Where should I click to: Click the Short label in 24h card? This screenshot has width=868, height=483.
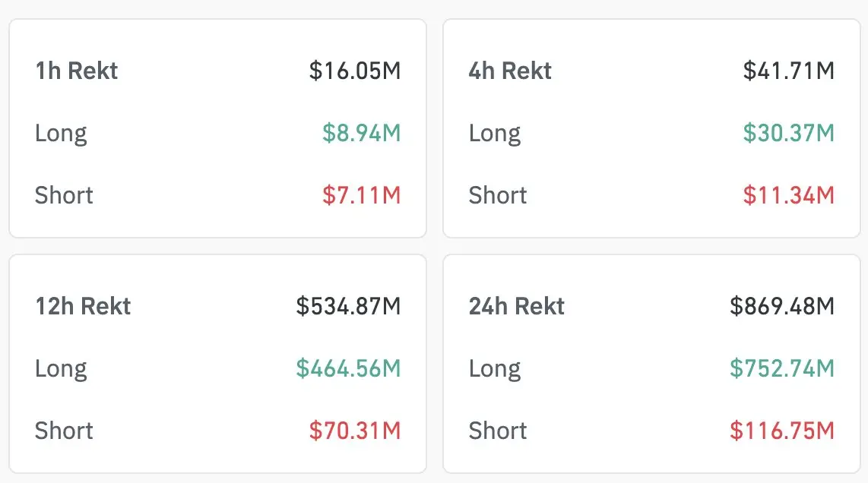click(x=498, y=431)
